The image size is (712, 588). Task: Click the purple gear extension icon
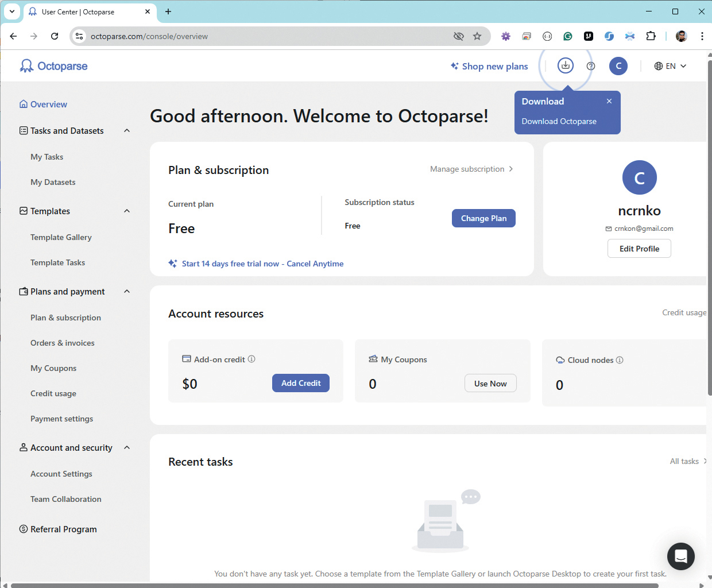(x=506, y=36)
